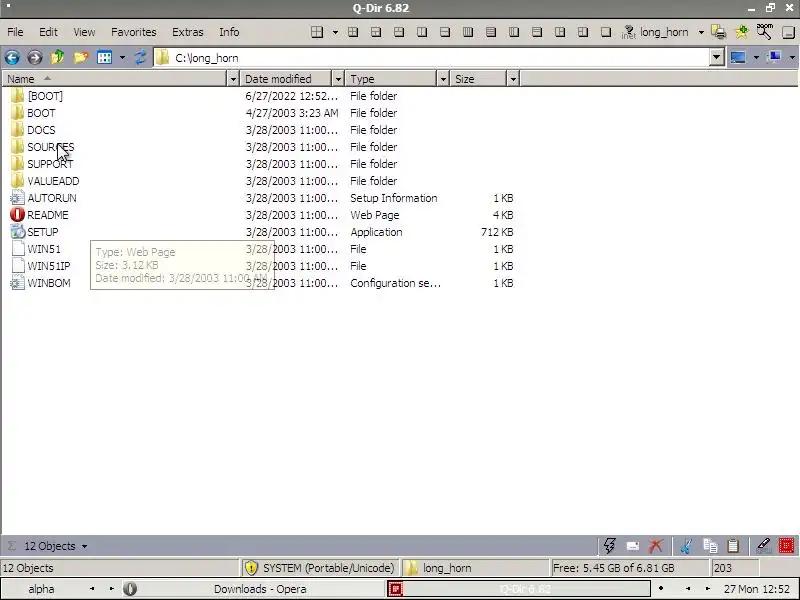The image size is (800, 600).
Task: Click the taskbar clock 27 Mon 12:52
Action: 757,589
